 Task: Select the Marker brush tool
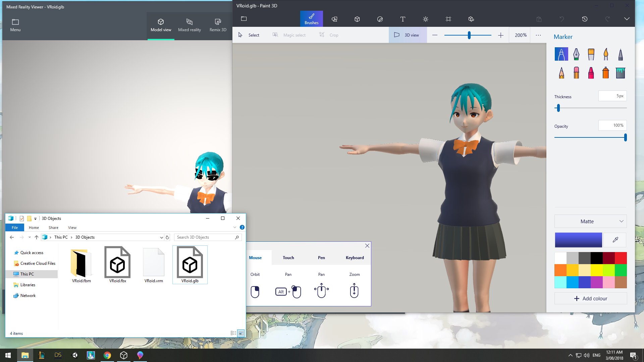[561, 54]
